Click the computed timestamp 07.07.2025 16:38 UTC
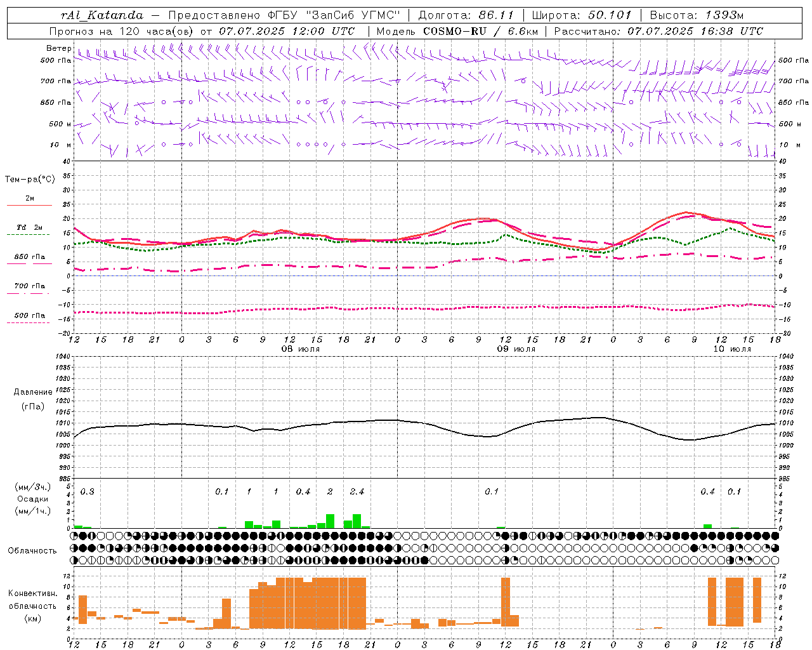The height and width of the screenshot is (650, 812). click(x=695, y=31)
